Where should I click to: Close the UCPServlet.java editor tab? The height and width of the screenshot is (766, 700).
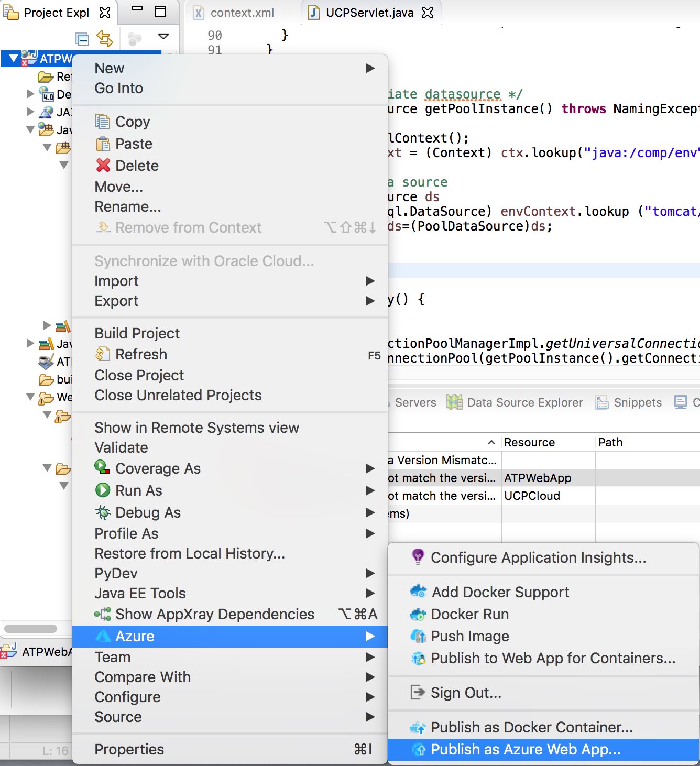(x=428, y=13)
